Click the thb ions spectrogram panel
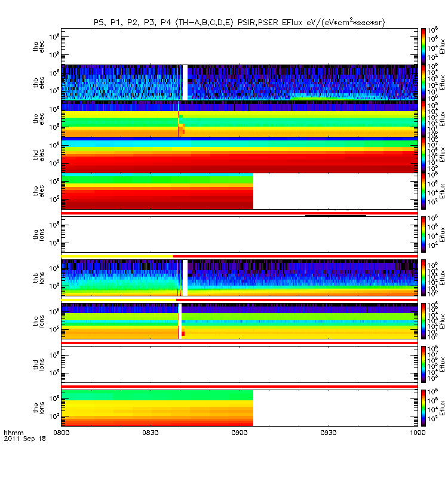 [x=240, y=278]
